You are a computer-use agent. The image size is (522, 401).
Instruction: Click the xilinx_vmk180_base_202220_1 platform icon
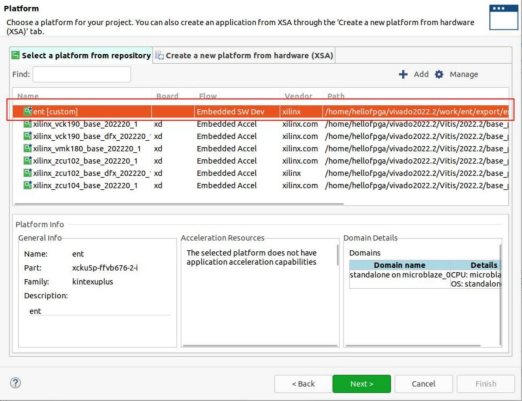point(28,148)
